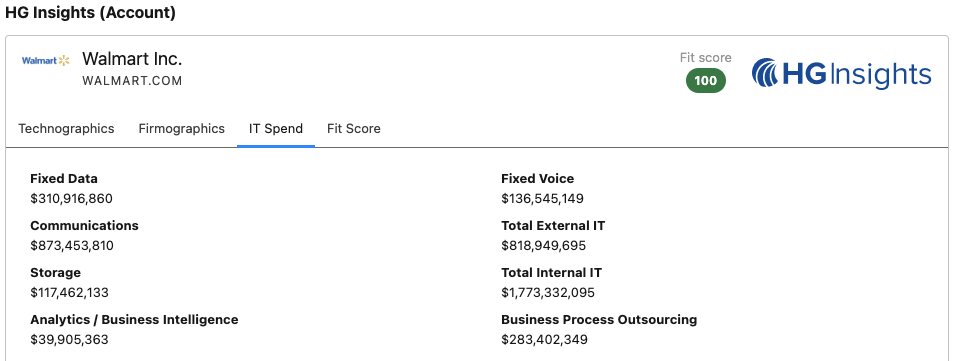Screen dimensions: 960x361
Task: Click the Communications spend value
Action: coord(72,246)
